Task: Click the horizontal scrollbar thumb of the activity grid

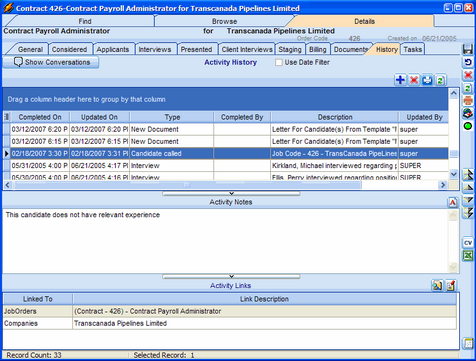Action: coord(187,185)
